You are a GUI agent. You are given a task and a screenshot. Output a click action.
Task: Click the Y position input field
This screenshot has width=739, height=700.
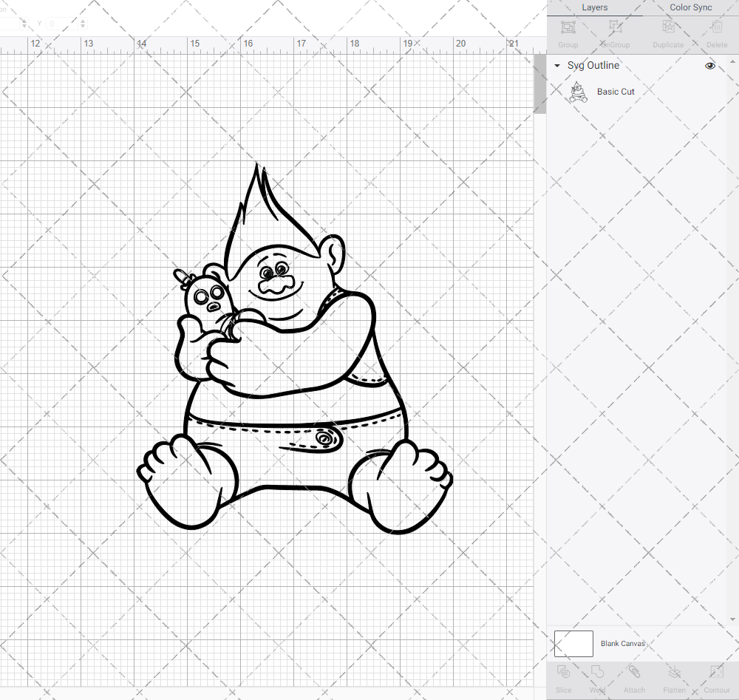63,24
